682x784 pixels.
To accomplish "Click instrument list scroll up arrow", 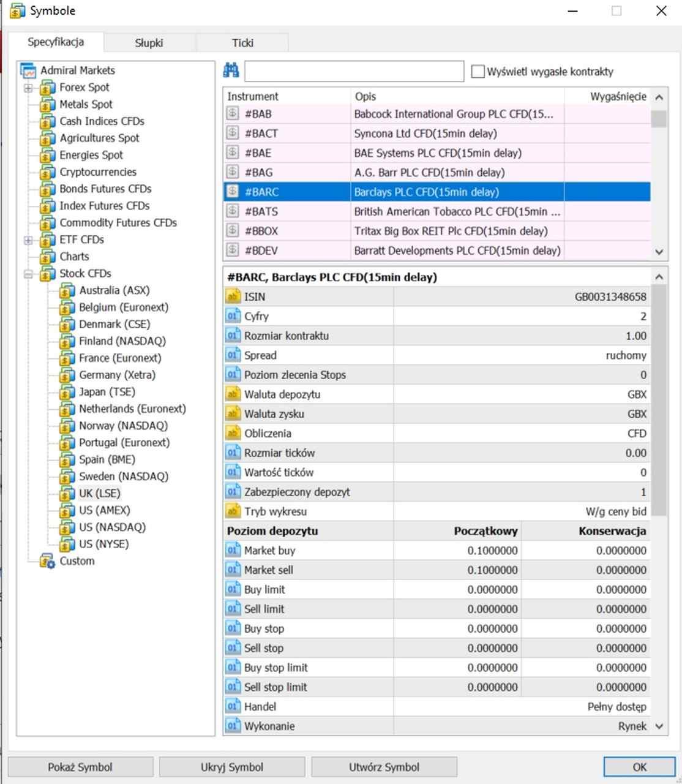I will click(x=659, y=97).
